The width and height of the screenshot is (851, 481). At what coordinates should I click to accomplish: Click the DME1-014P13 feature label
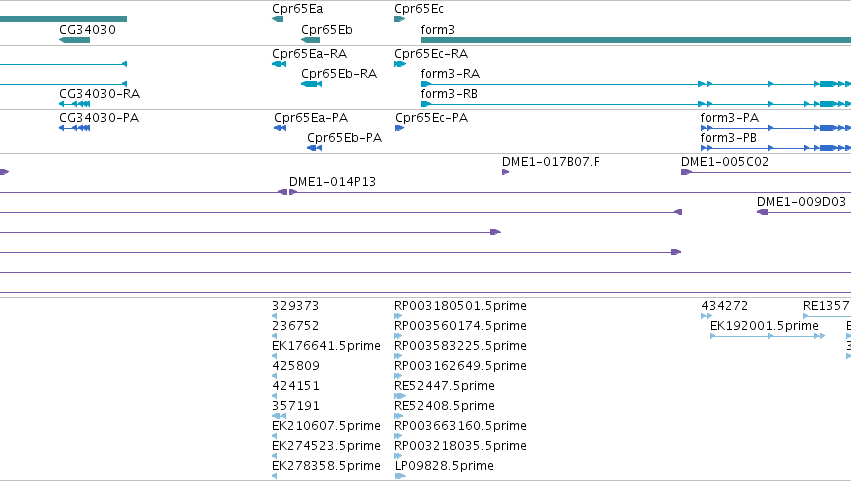pos(332,182)
